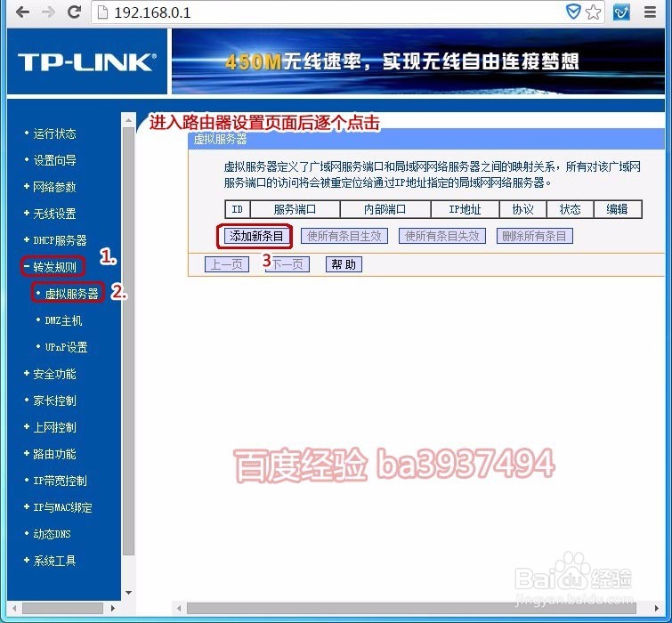Select UPnP设置 submenu item
This screenshot has height=623, width=672.
[66, 347]
